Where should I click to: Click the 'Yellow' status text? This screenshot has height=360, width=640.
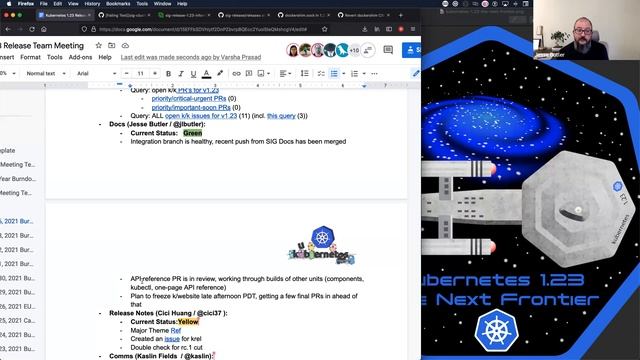pos(188,322)
